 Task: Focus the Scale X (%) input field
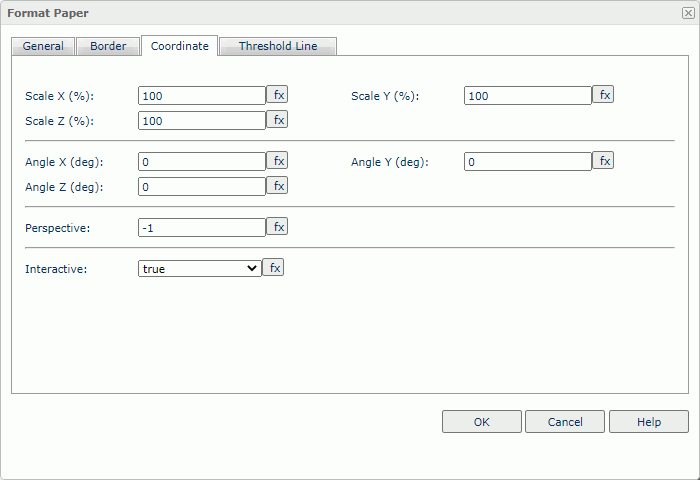click(201, 96)
